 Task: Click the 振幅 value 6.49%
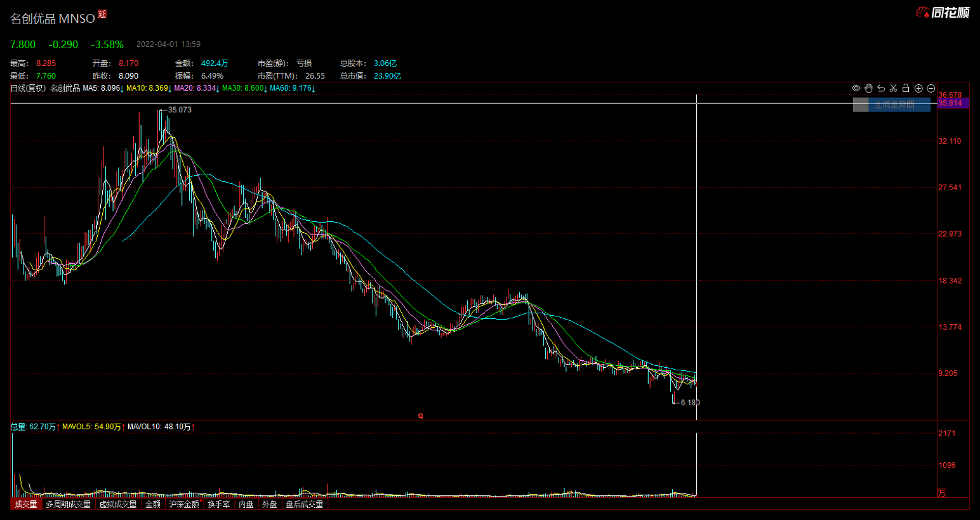pos(213,76)
